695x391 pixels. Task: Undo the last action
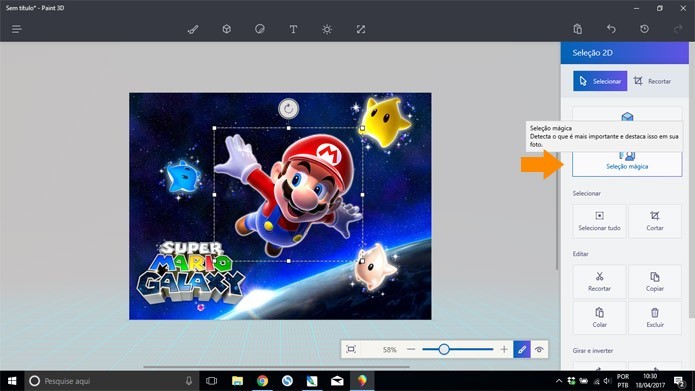coord(611,29)
